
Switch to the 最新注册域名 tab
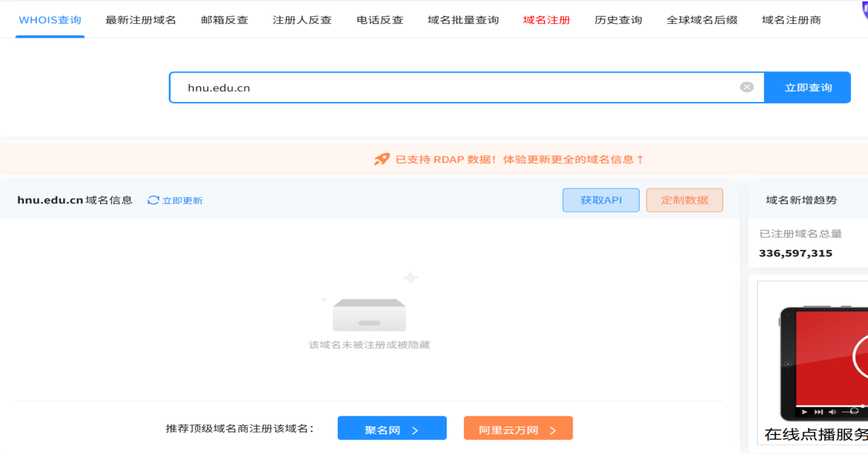(x=140, y=20)
